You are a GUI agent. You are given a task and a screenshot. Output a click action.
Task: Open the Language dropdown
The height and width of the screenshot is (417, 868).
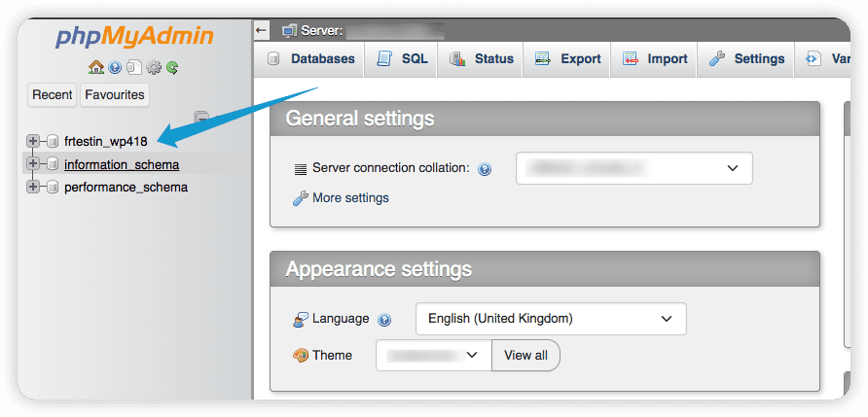pos(551,319)
